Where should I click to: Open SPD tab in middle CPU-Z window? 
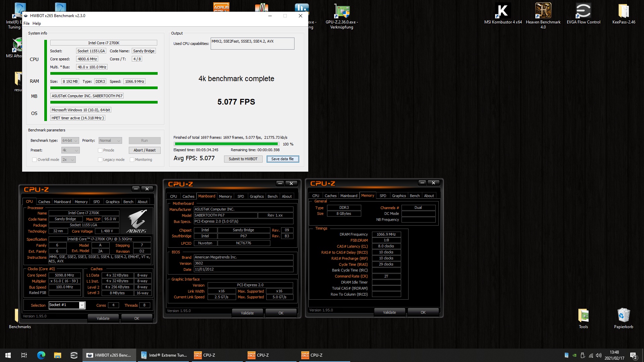click(x=240, y=196)
